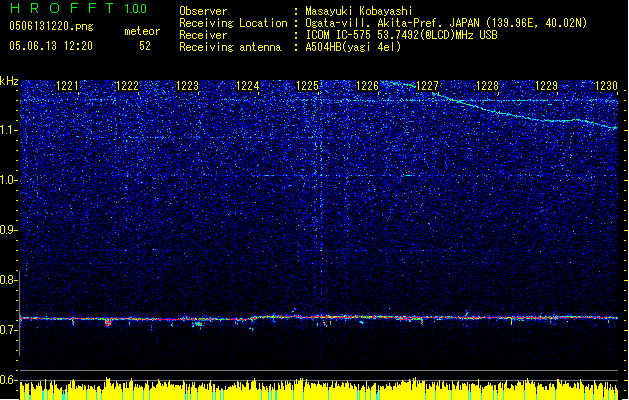Click the 0.8 kHz frequency axis label
The image size is (629, 400).
point(9,280)
